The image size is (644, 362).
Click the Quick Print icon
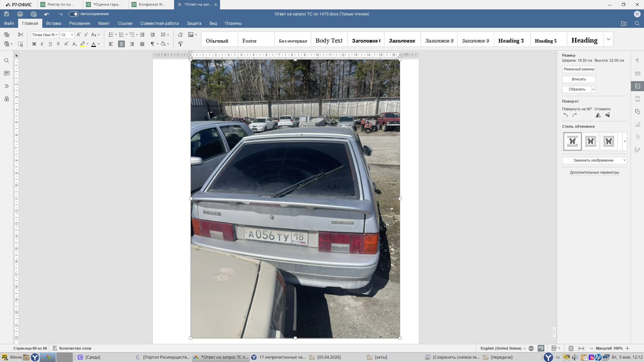coord(34,14)
